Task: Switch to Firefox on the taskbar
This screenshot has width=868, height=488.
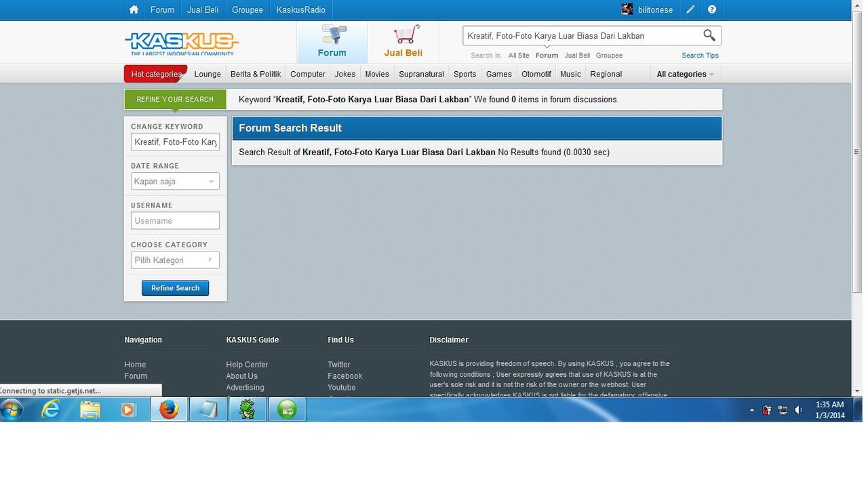Action: (x=169, y=409)
